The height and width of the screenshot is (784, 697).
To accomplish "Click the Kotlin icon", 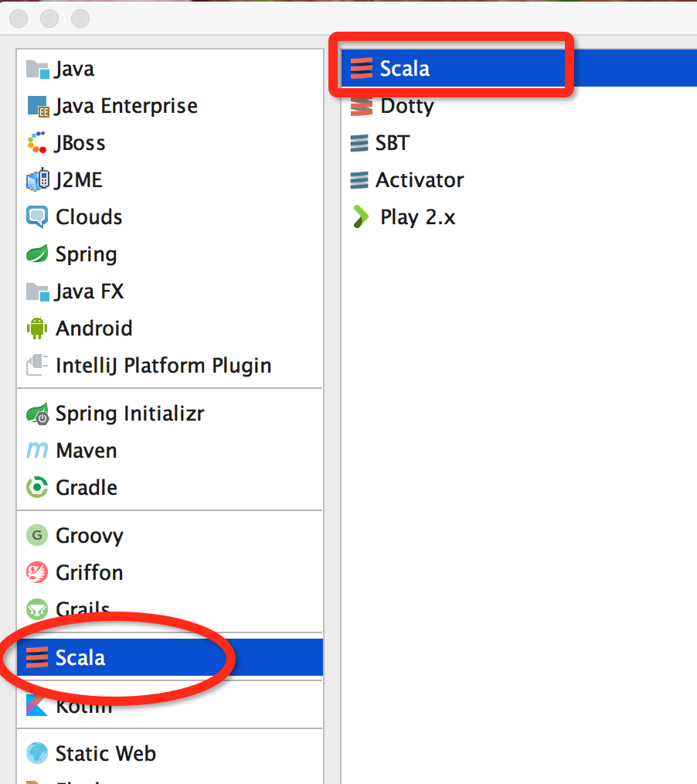I will [36, 704].
